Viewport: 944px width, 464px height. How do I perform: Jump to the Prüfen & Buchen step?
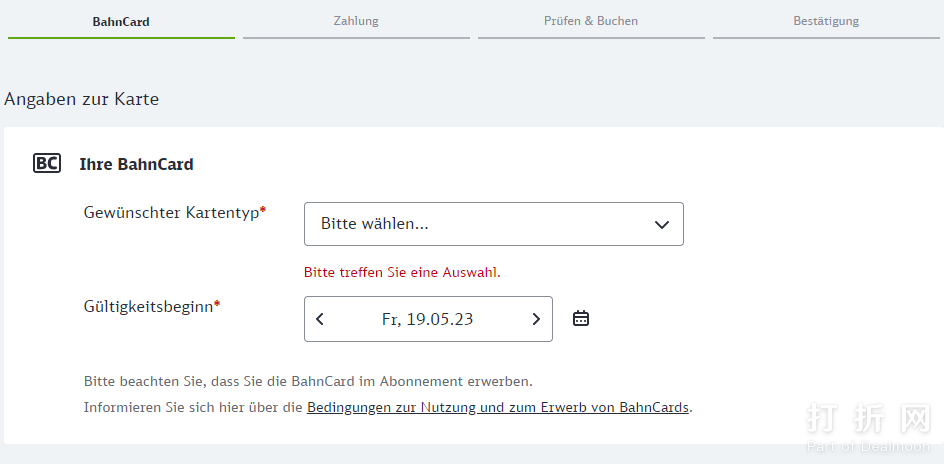591,21
